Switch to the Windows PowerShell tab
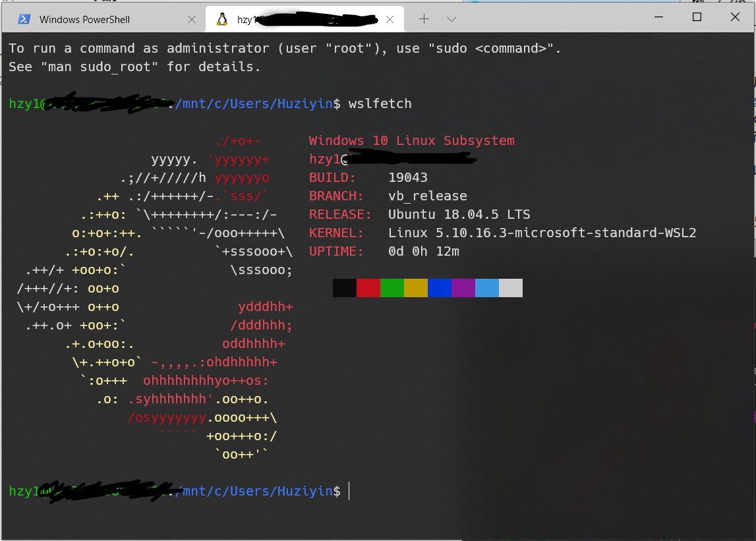 pos(103,19)
